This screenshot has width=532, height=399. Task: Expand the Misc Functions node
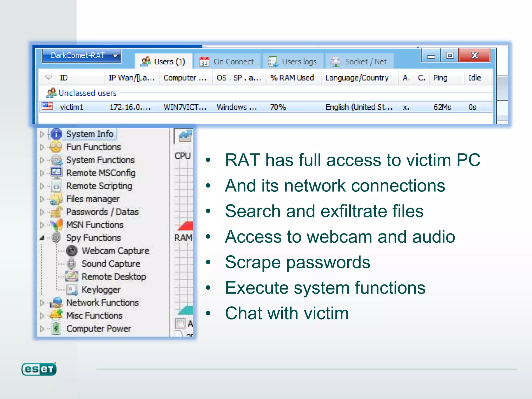[42, 316]
